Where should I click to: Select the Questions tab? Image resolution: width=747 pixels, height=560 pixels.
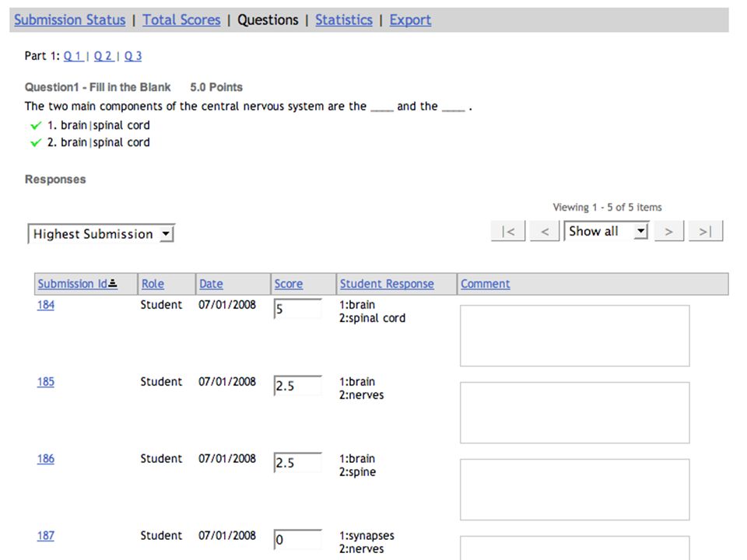(268, 20)
